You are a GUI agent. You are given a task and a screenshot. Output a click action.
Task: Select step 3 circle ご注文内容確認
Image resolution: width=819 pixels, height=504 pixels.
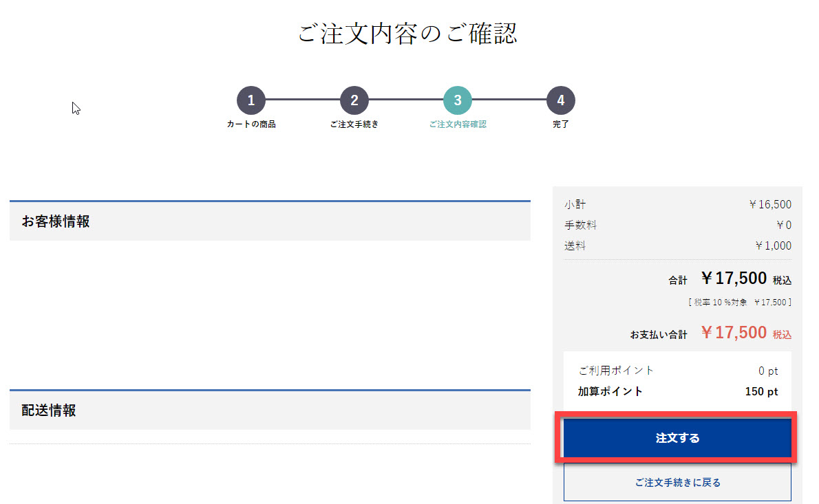tap(458, 100)
